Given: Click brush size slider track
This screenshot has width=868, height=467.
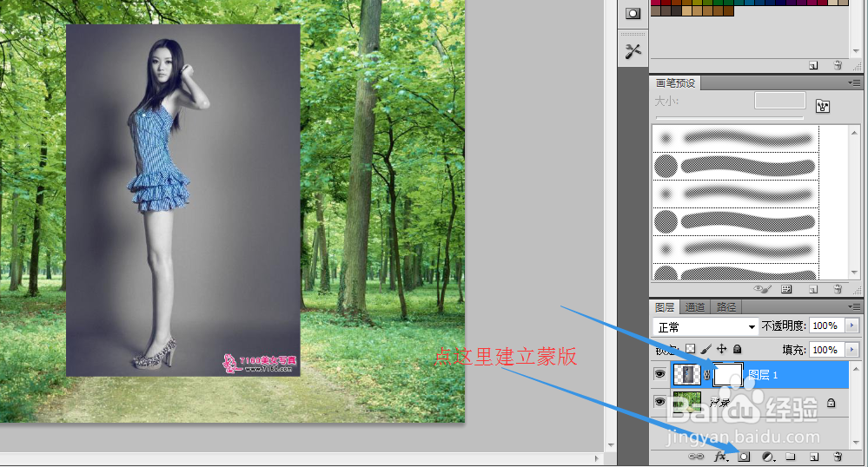Looking at the screenshot, I should point(729,118).
